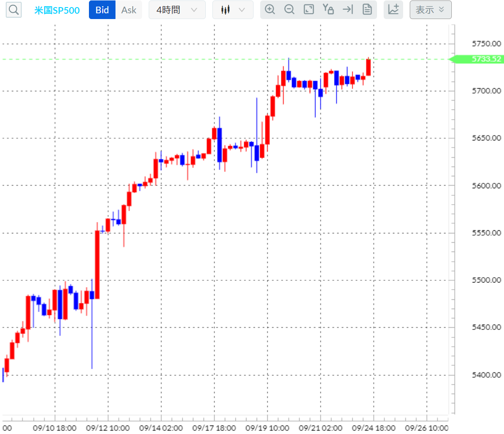504x434 pixels.
Task: Open the candlestick chart type dropdown
Action: click(233, 10)
